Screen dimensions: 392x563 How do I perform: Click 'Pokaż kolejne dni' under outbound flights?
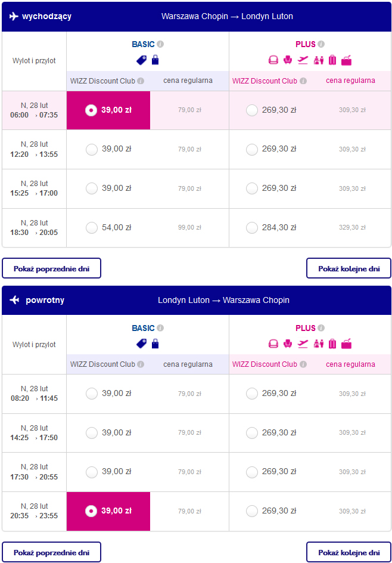349,268
